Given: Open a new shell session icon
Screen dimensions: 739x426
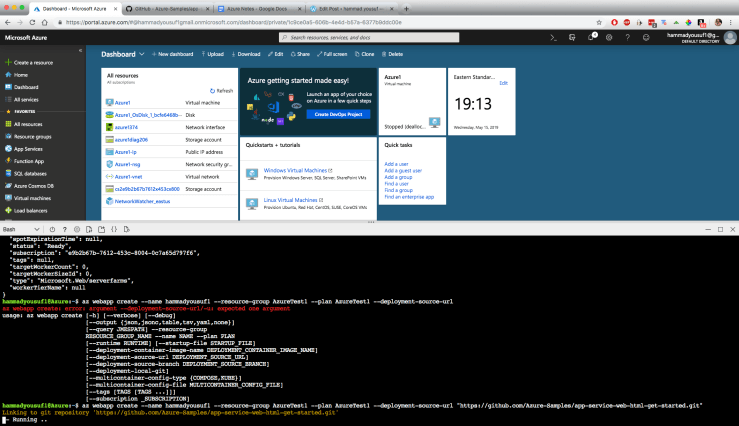Looking at the screenshot, I should pyautogui.click(x=101, y=229).
